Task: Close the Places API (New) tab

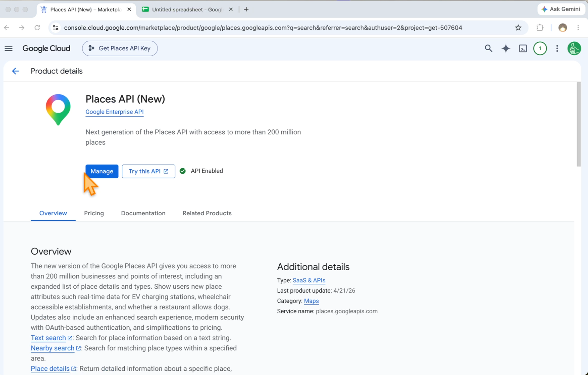Action: click(129, 10)
